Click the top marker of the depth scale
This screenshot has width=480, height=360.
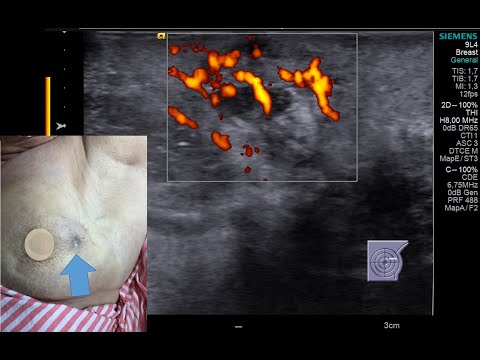pyautogui.click(x=64, y=33)
